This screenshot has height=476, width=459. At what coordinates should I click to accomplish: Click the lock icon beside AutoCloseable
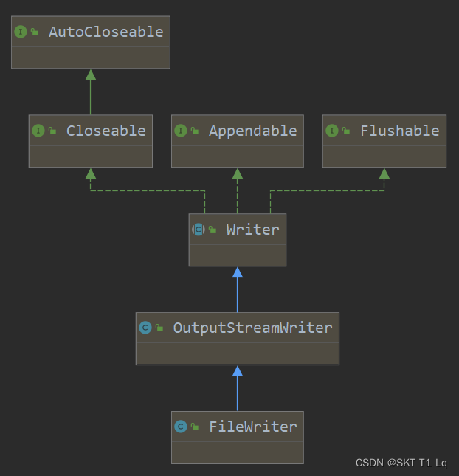(x=35, y=32)
